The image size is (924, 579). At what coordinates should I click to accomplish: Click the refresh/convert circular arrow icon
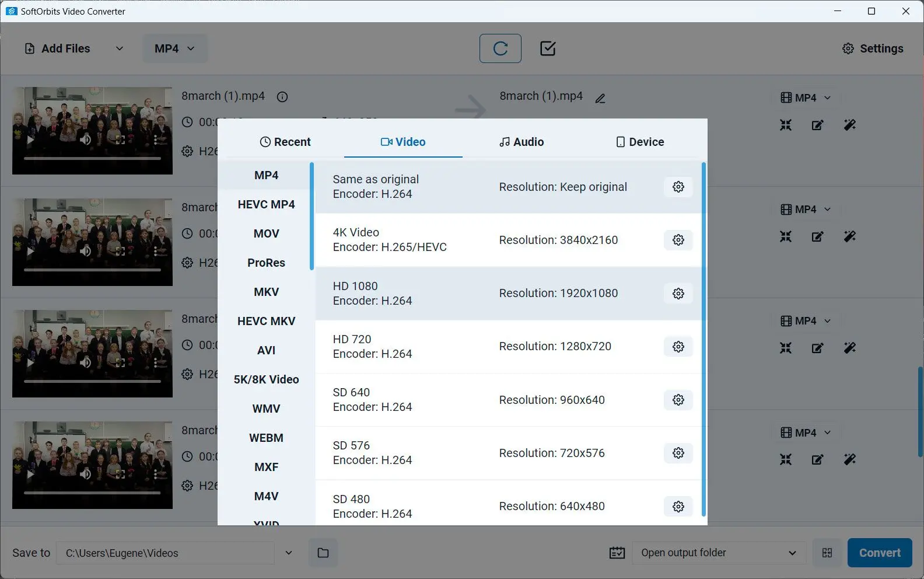[x=500, y=48]
